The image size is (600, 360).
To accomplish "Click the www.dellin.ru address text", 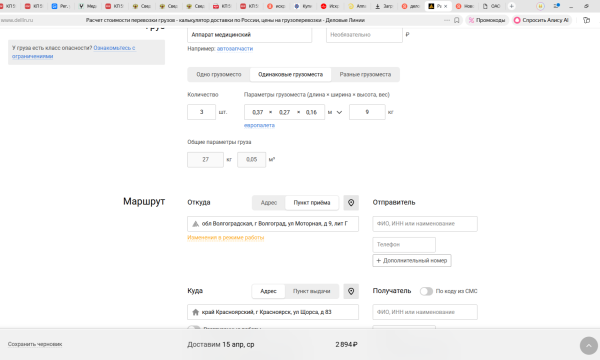I will [17, 20].
